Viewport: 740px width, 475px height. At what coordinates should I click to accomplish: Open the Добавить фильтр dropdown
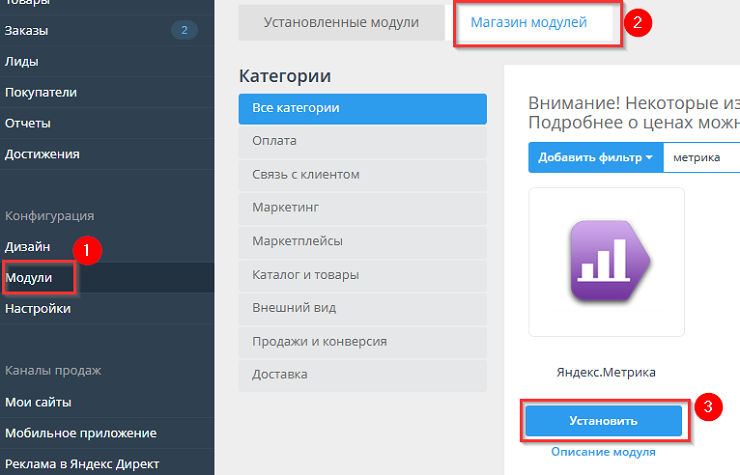pyautogui.click(x=595, y=158)
